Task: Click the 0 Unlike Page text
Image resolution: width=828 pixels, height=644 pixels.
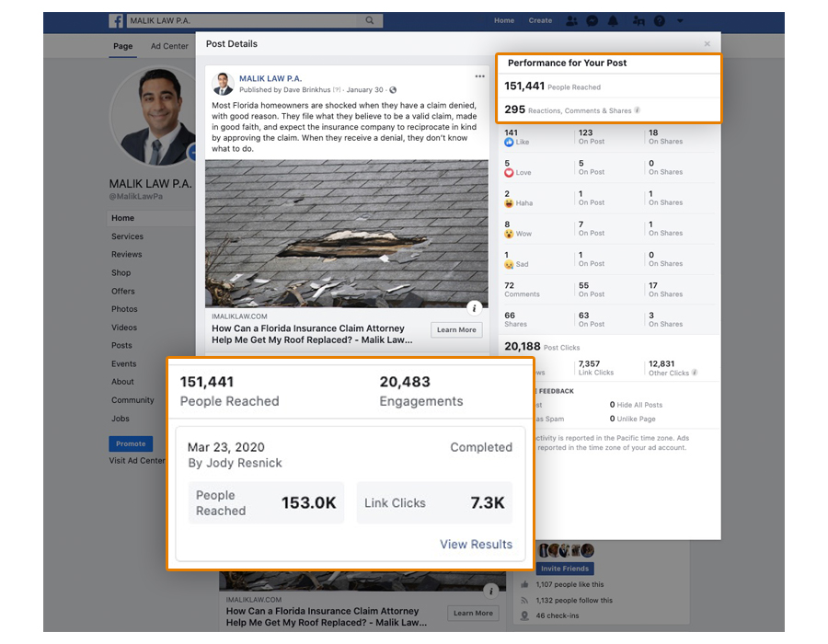Action: tap(632, 419)
